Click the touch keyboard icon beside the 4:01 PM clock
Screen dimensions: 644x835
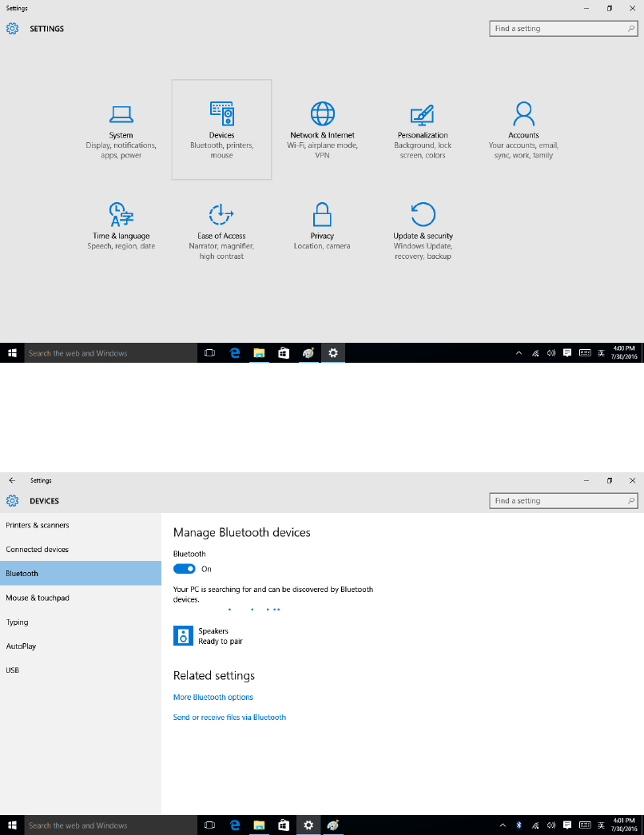point(585,825)
